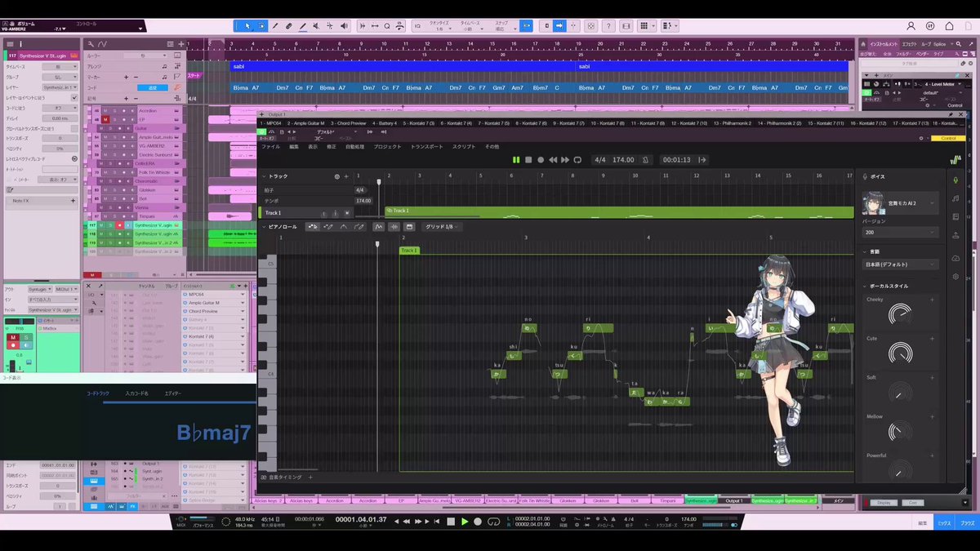
Task: Select the Bend tool in Studio One toolbar
Action: tap(329, 26)
